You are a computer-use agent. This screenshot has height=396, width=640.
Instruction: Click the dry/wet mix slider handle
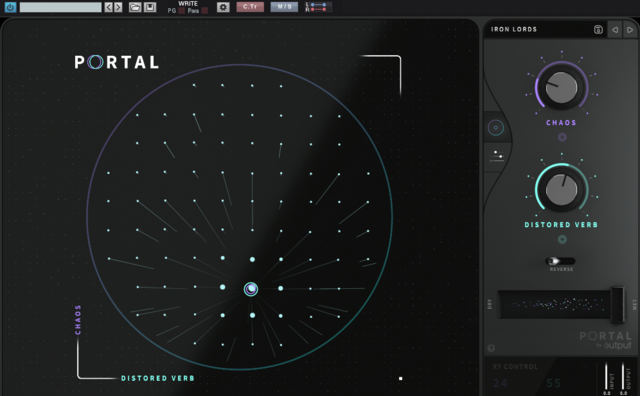[618, 305]
